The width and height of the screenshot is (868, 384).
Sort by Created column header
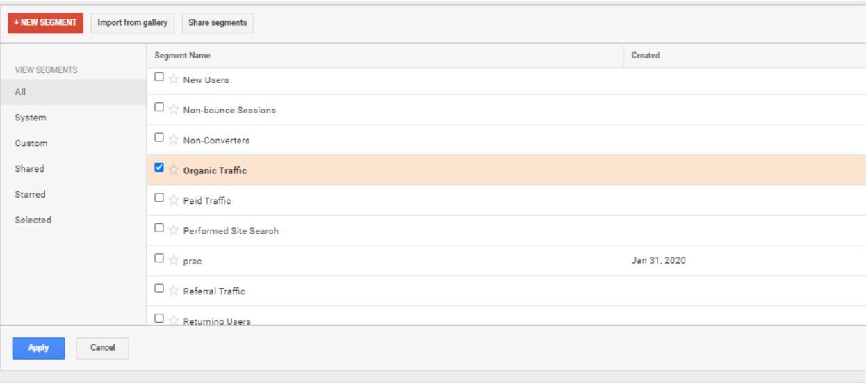(646, 56)
